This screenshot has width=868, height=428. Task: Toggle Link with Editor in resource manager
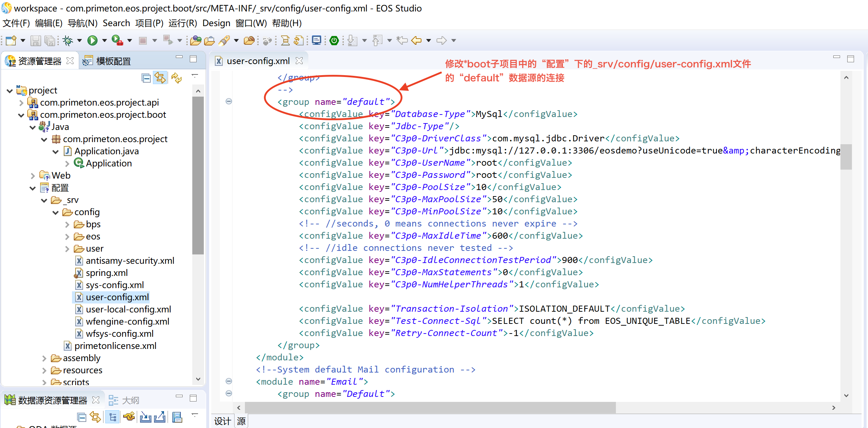[160, 78]
